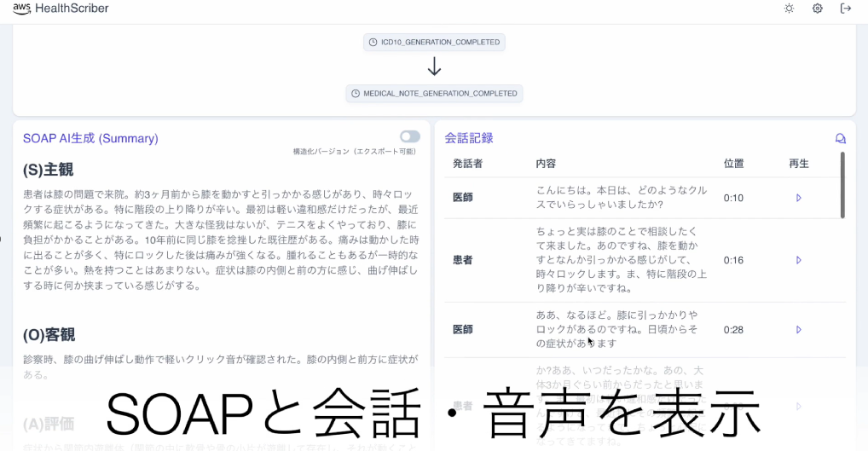Click the SOAP AI生成 (Summary) heading
Image resolution: width=868 pixels, height=451 pixels.
click(90, 138)
